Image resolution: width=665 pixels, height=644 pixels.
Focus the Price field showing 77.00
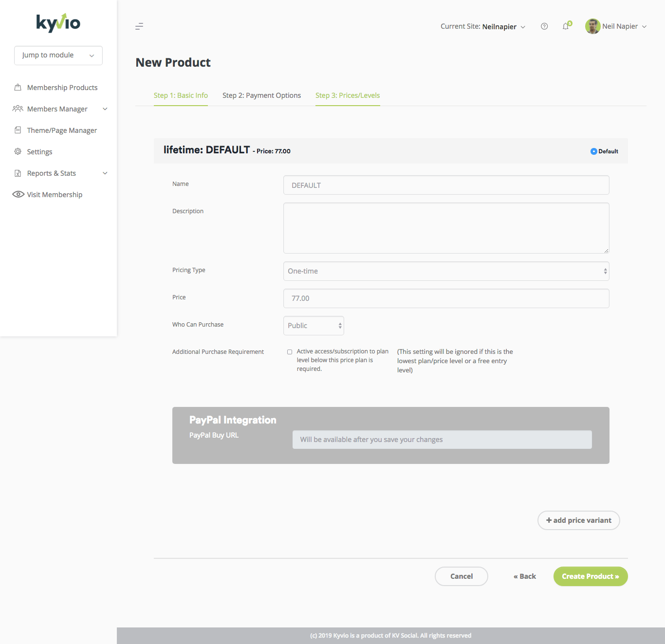tap(446, 298)
